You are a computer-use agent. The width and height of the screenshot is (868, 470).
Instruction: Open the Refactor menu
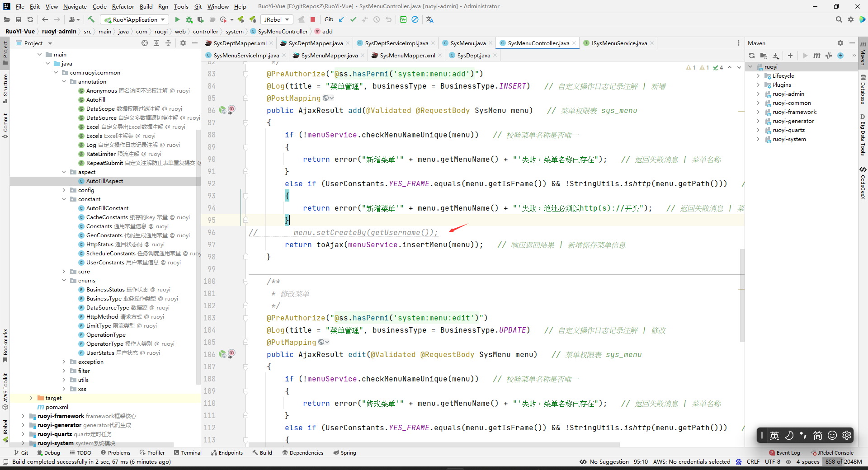pyautogui.click(x=123, y=6)
